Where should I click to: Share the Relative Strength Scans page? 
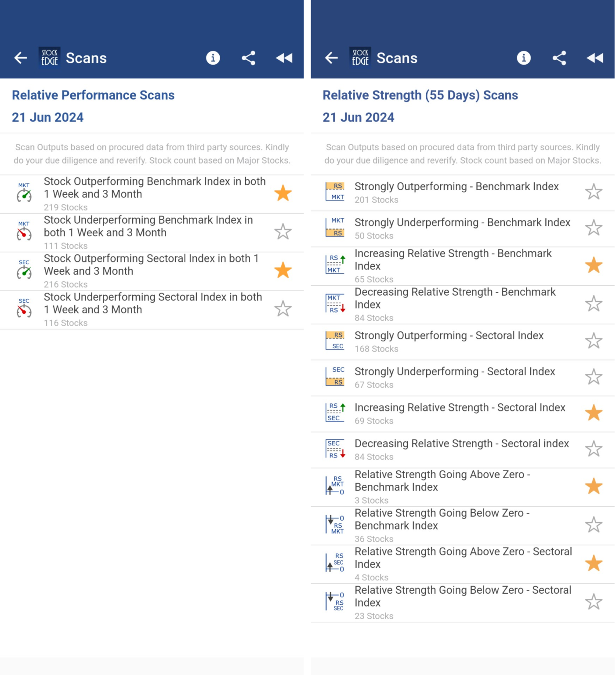pyautogui.click(x=559, y=58)
